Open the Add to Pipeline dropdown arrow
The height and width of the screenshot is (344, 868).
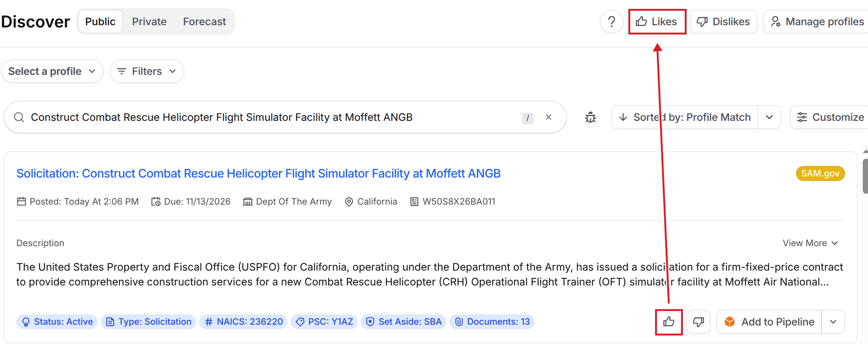[833, 322]
